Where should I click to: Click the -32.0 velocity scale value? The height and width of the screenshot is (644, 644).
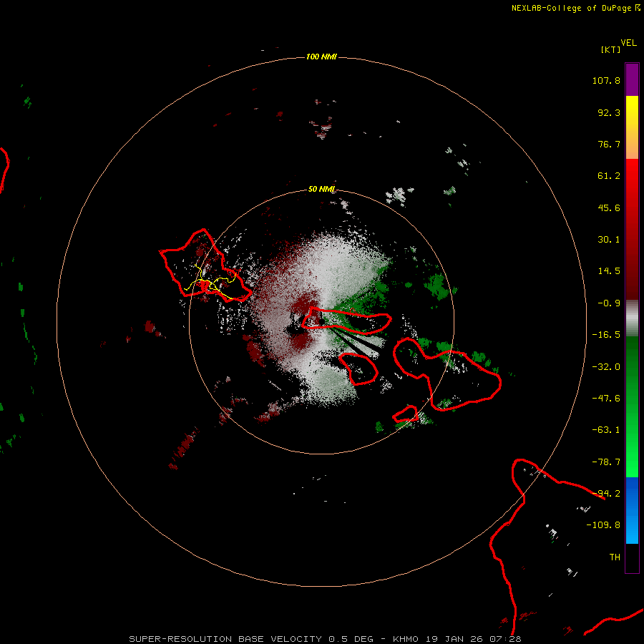pyautogui.click(x=606, y=367)
